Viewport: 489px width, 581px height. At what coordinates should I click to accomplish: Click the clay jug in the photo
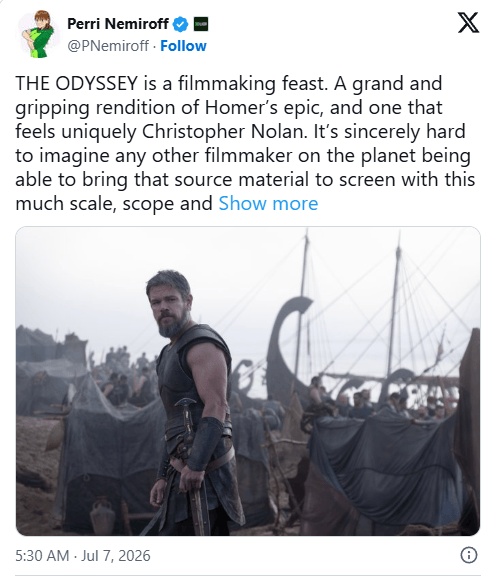102,516
